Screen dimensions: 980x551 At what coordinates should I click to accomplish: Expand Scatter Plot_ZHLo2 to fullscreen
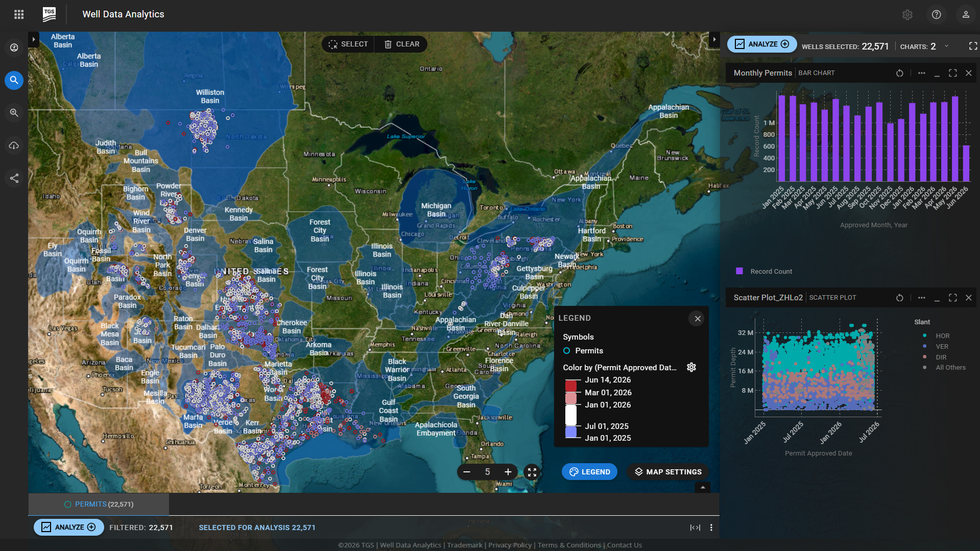tap(952, 298)
